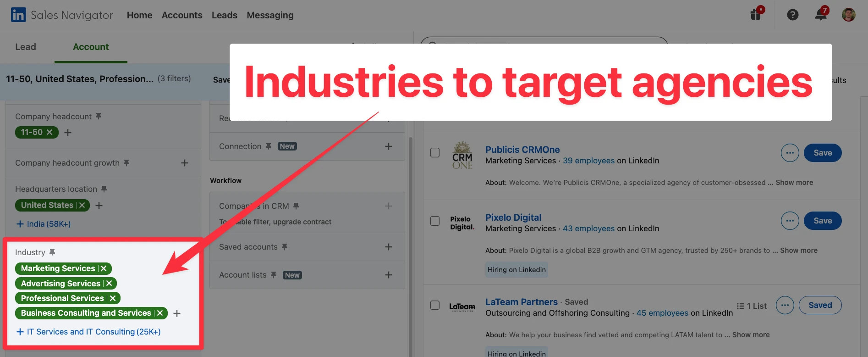Pin the Headquarters location filter
The image size is (868, 357).
tap(104, 189)
